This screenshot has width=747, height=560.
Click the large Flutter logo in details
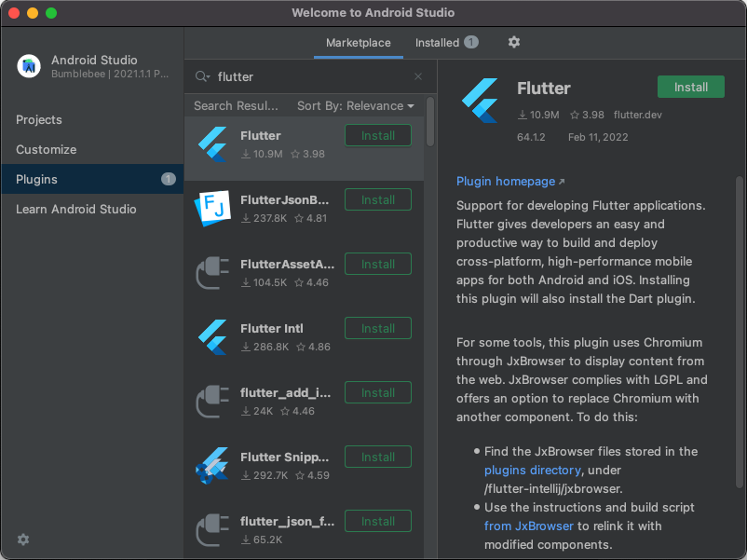(481, 101)
